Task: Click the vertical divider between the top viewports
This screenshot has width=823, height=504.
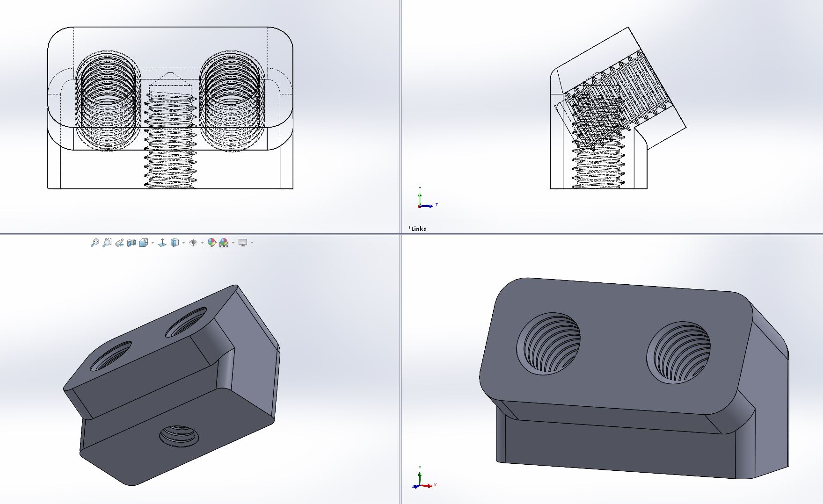Action: pyautogui.click(x=401, y=117)
